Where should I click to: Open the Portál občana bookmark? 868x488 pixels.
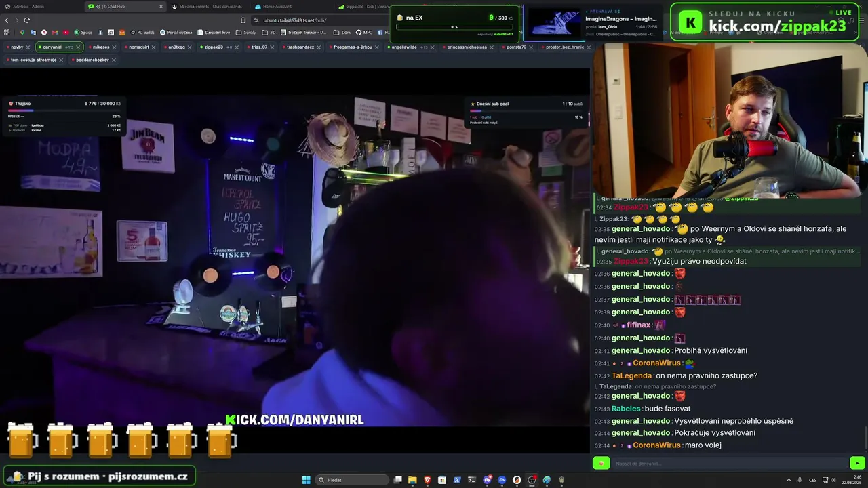[x=176, y=33]
